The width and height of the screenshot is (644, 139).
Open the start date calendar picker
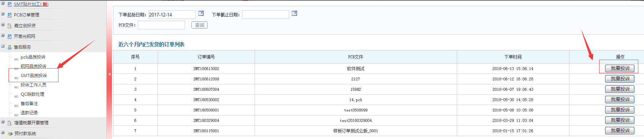201,13
